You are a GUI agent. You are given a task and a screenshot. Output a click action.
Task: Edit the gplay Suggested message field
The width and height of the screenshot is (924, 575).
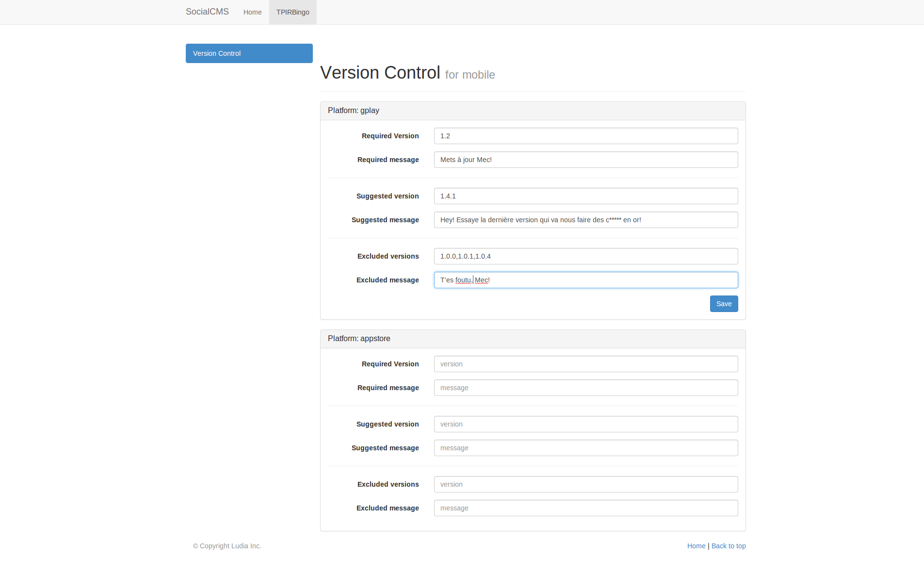click(585, 220)
